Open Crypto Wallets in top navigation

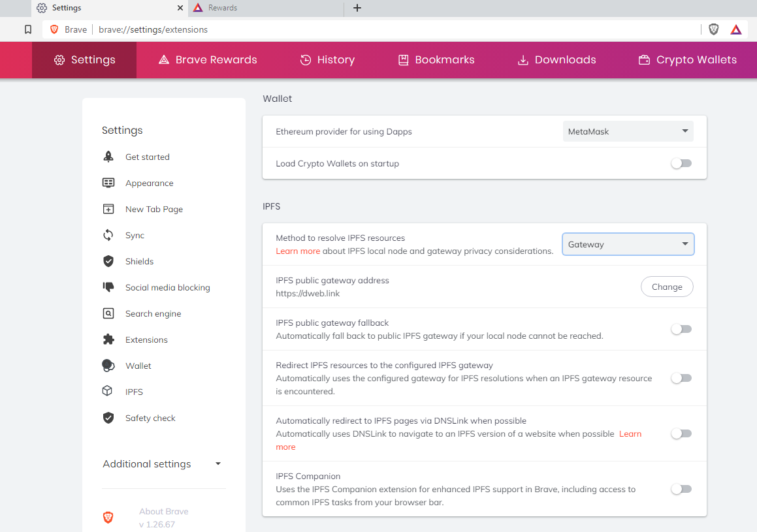(x=687, y=60)
